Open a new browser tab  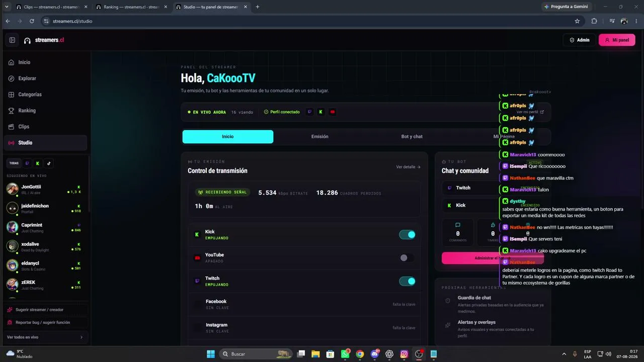pos(258,7)
